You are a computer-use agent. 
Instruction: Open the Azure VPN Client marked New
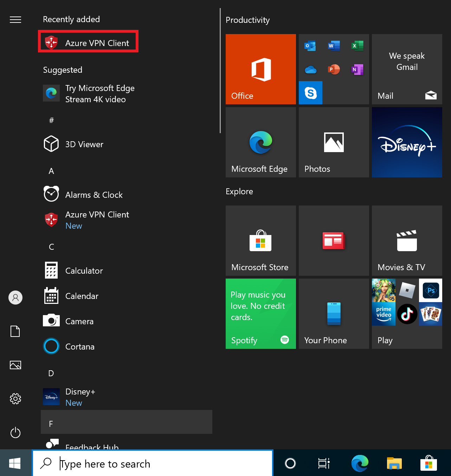127,220
